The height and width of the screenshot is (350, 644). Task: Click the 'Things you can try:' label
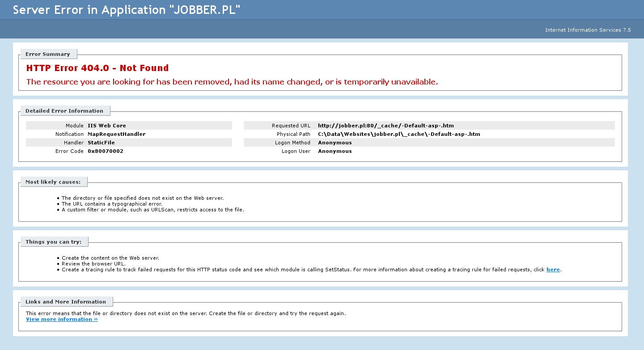pos(53,242)
